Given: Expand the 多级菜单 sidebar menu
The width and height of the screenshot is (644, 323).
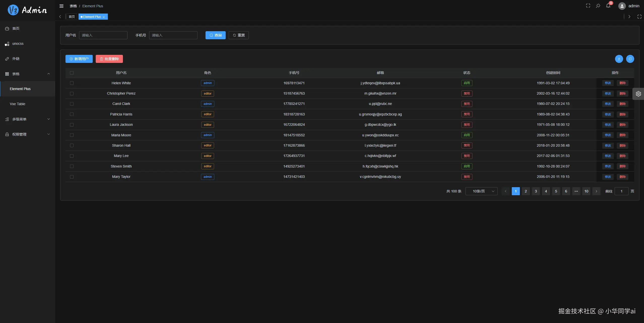Looking at the screenshot, I should pyautogui.click(x=27, y=119).
